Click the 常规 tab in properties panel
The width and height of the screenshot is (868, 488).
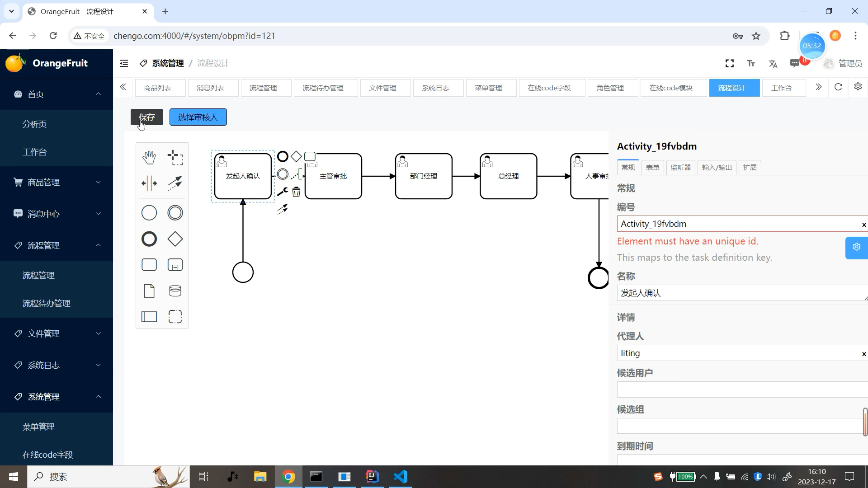pos(628,168)
